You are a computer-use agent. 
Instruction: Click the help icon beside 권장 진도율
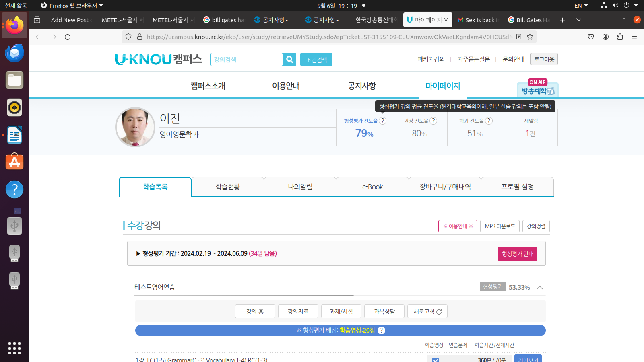(x=433, y=121)
